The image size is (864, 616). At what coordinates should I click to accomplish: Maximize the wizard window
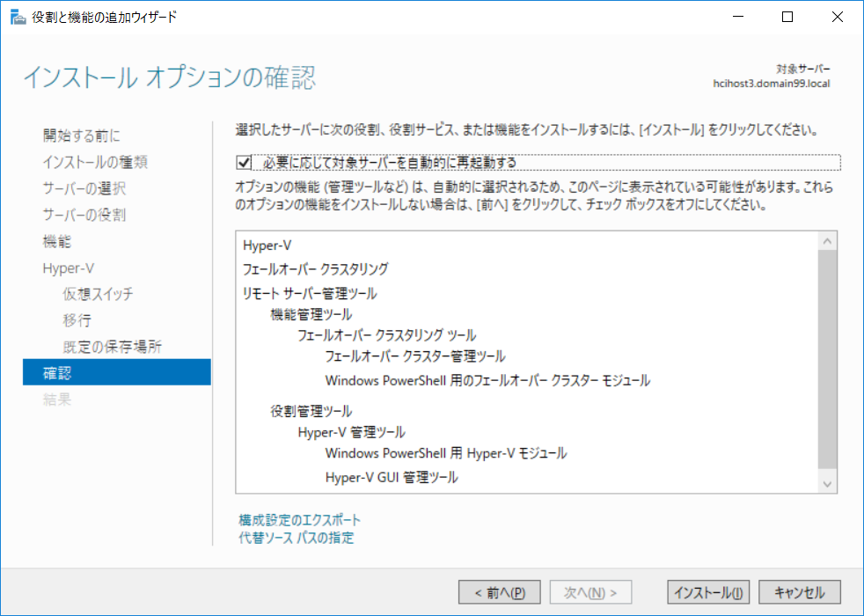[788, 17]
